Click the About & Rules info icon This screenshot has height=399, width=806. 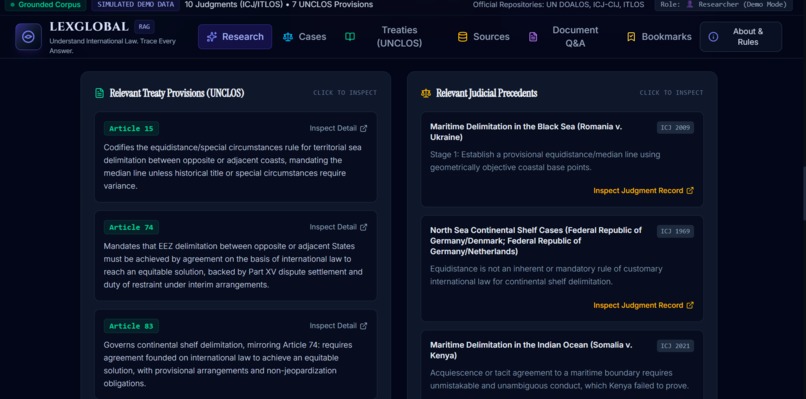click(713, 37)
